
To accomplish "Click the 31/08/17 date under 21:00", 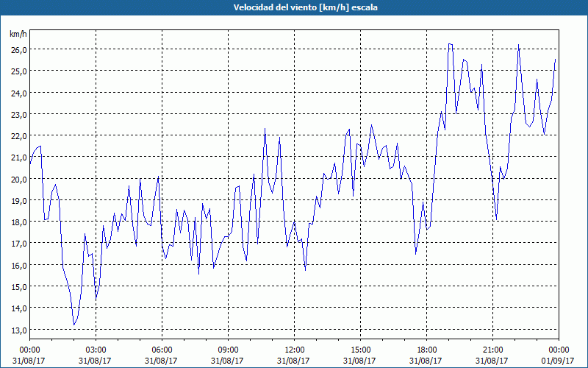I will (492, 361).
